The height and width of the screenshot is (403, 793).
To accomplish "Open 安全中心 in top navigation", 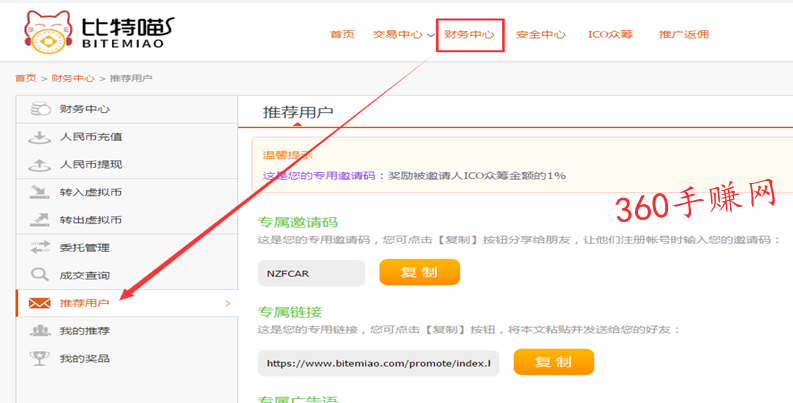I will (x=541, y=34).
